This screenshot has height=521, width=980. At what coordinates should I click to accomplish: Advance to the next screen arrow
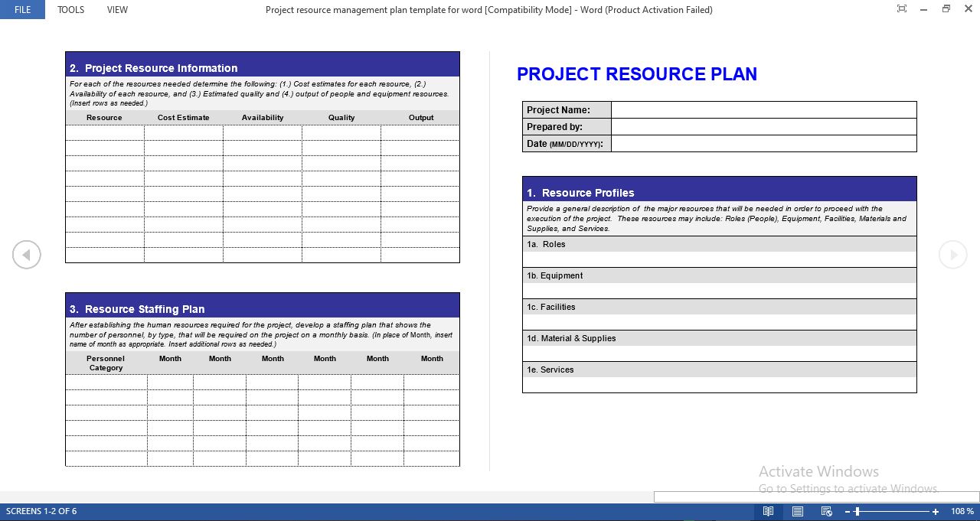(x=952, y=255)
